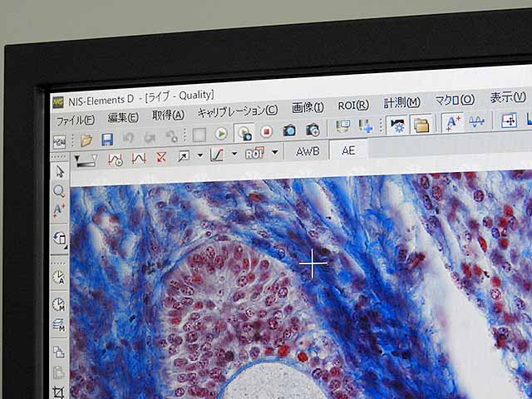Click the optical configuration plus icon
This screenshot has width=532, height=399.
[x=366, y=126]
